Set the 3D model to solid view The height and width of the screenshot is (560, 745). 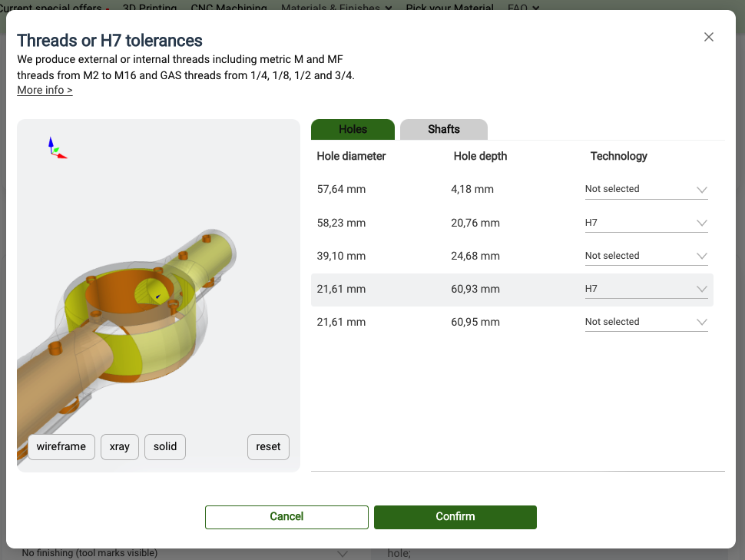(165, 446)
